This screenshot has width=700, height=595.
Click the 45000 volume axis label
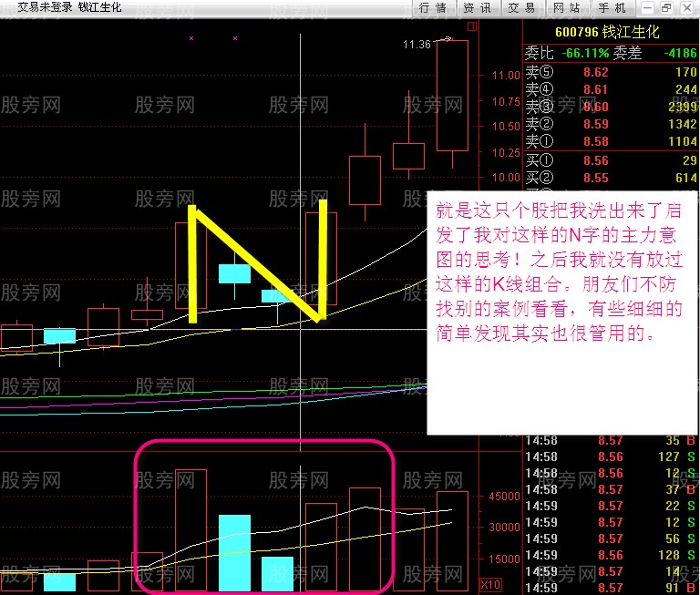tap(504, 497)
